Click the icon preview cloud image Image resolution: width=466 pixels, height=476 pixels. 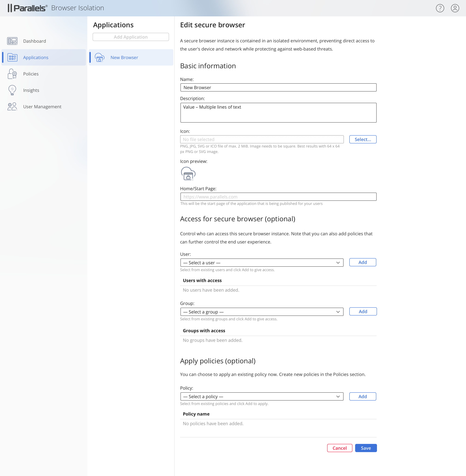pyautogui.click(x=188, y=173)
